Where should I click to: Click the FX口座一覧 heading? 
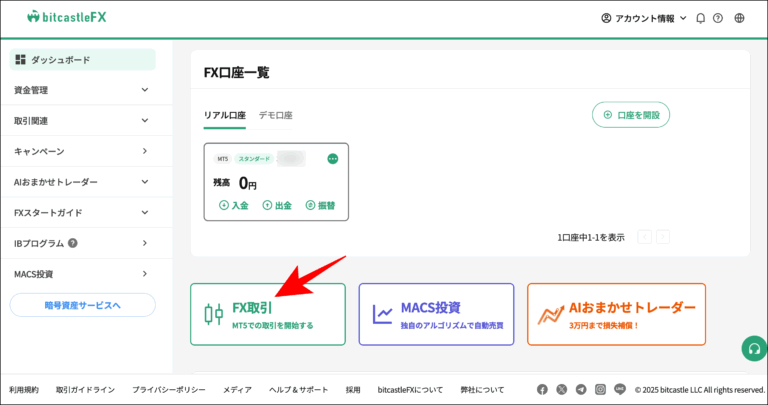(x=237, y=73)
